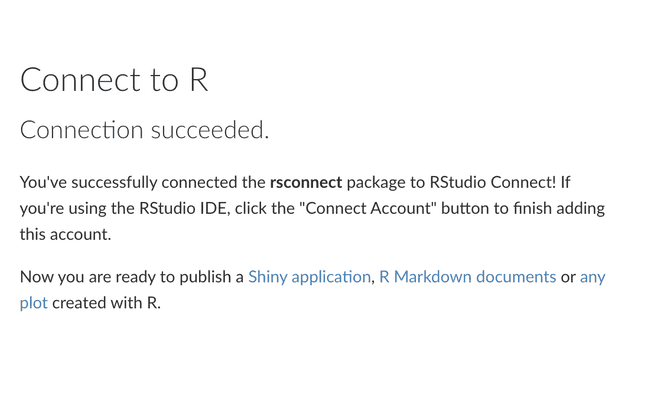Click the "Connection succeeded." subheading

(x=144, y=130)
